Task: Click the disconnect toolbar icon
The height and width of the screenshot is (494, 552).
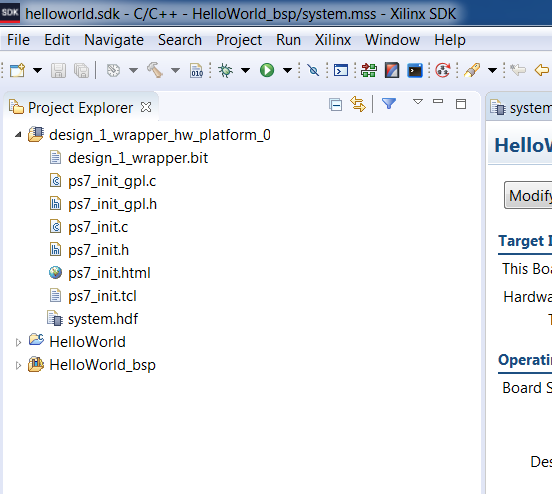Action: [313, 70]
